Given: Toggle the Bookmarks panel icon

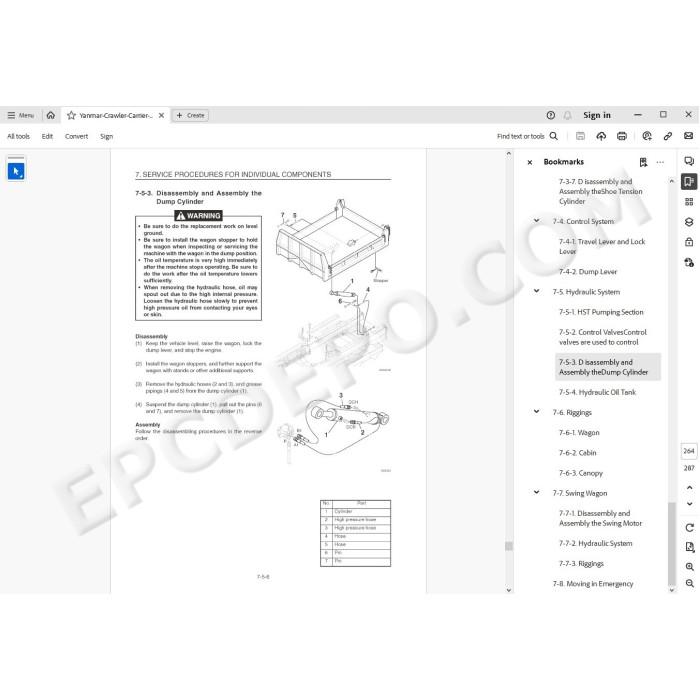Looking at the screenshot, I should [689, 181].
